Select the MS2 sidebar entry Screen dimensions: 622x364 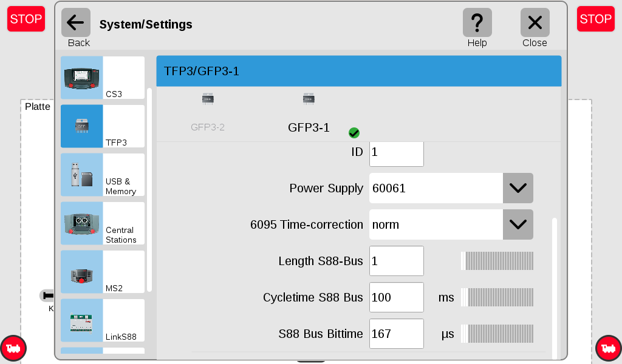point(103,272)
